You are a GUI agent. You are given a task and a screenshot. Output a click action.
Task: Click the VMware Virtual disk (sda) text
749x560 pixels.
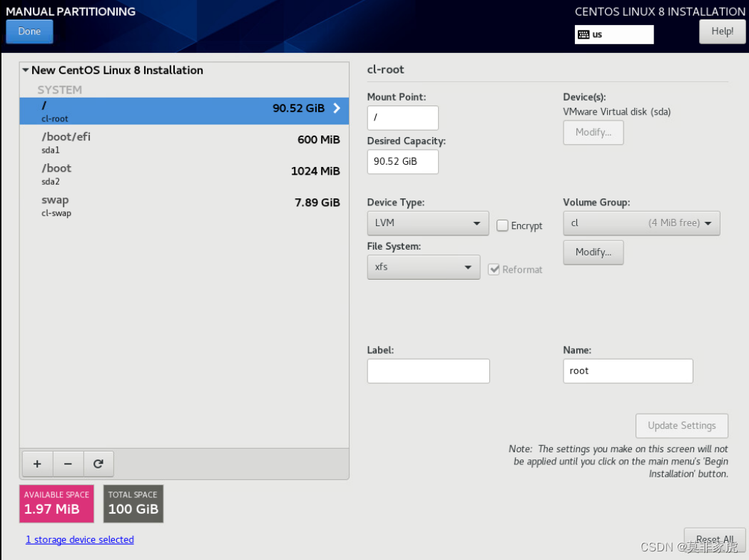coord(617,112)
